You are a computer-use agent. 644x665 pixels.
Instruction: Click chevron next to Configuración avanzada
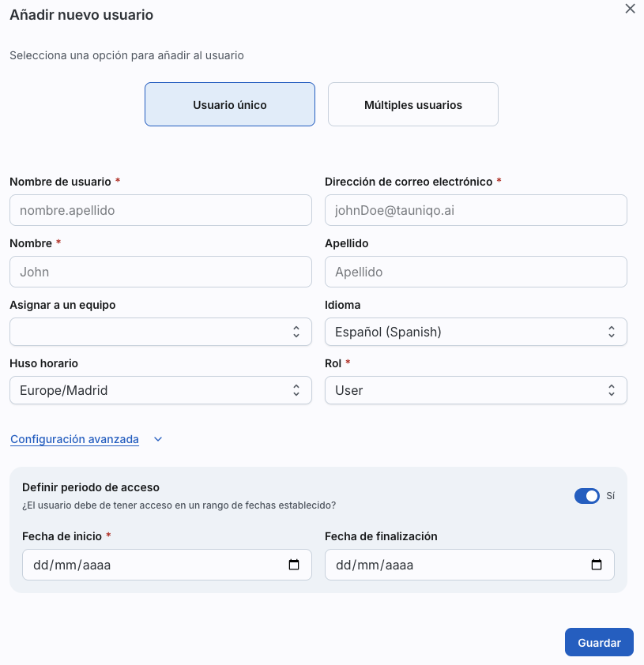tap(158, 440)
